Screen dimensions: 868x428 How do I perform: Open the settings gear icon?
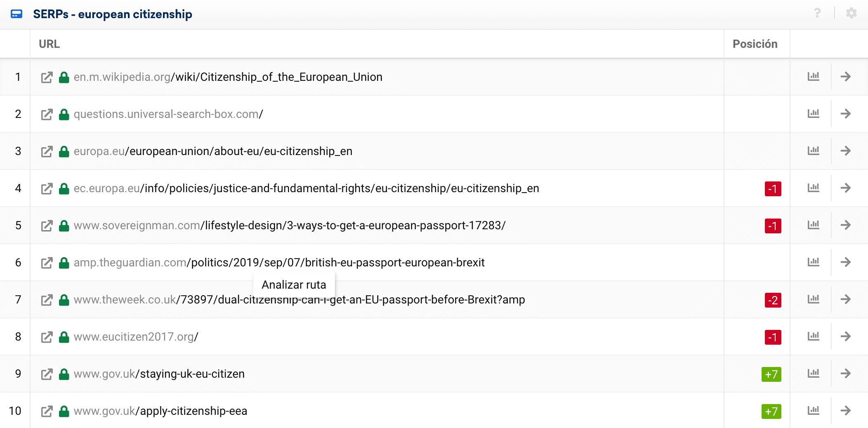click(x=851, y=14)
